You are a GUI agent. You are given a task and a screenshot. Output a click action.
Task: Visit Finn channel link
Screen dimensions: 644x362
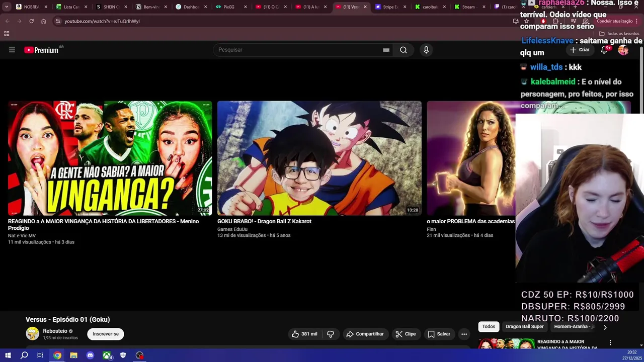[x=431, y=229]
